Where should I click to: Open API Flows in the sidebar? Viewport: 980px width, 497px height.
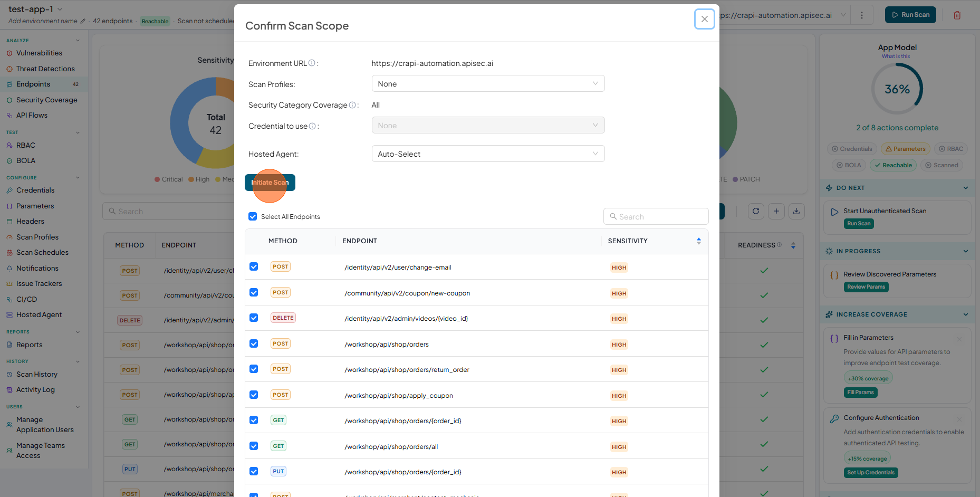[32, 115]
